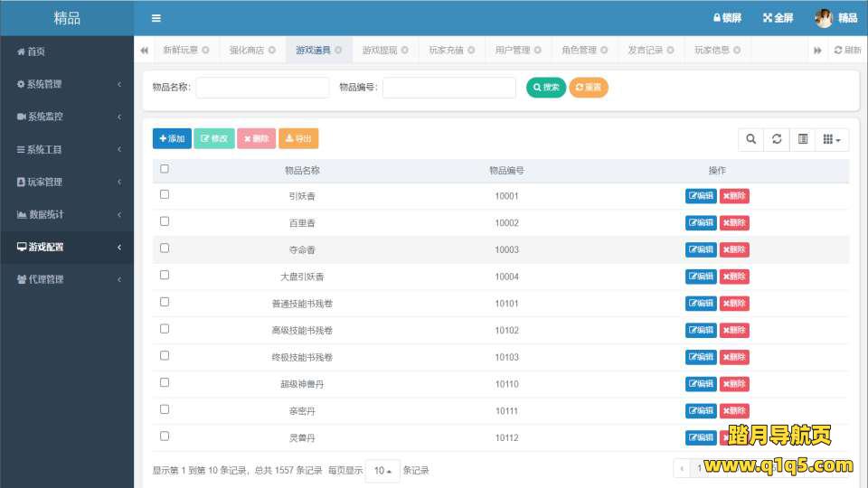The width and height of the screenshot is (868, 488).
Task: Tick the checkbox for 引妖香 row
Action: (x=165, y=194)
